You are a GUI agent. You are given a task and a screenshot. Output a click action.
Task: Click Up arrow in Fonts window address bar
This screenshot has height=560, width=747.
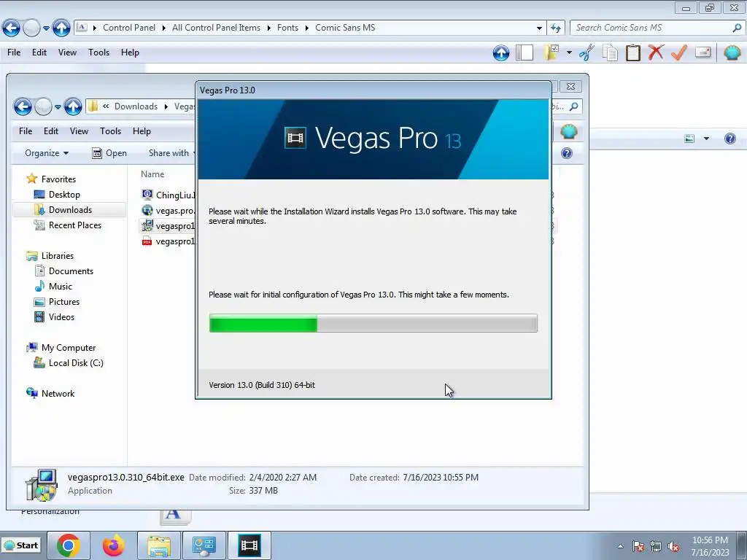pos(61,28)
